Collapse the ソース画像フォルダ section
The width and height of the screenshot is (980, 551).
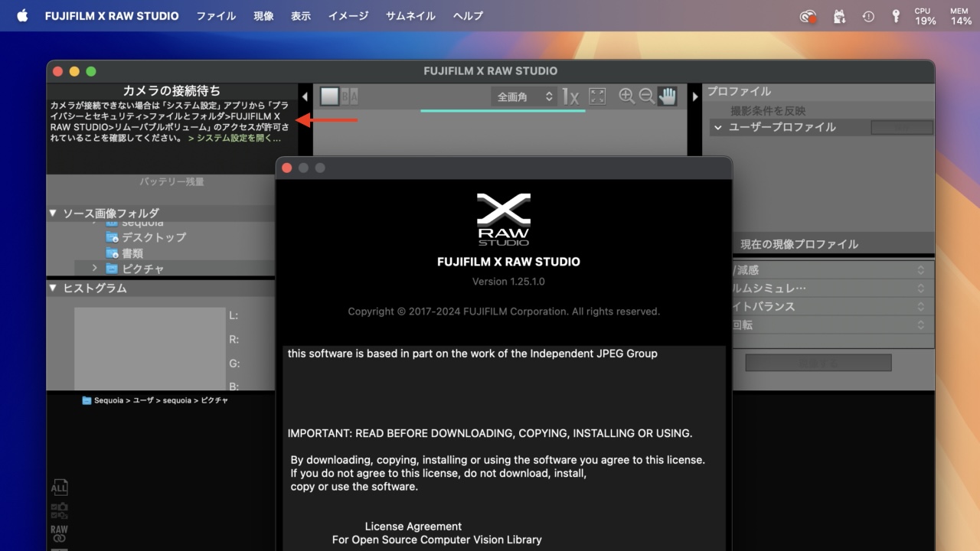tap(53, 213)
